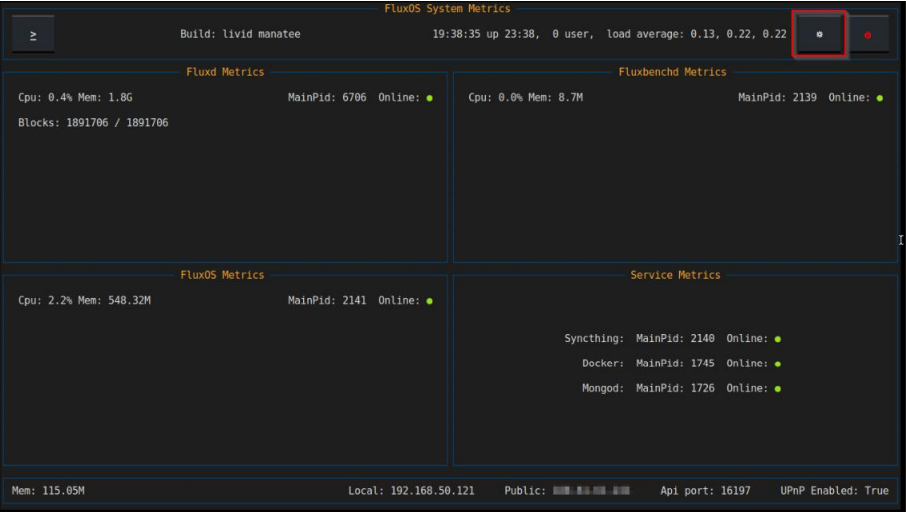Click Fluxd online status indicator dot
The height and width of the screenshot is (512, 906).
point(429,98)
